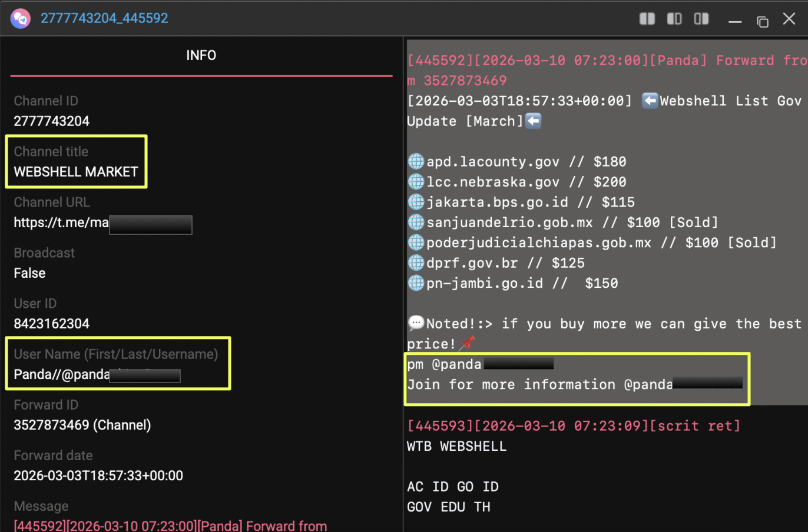Click the app logo icon in title bar

point(21,19)
